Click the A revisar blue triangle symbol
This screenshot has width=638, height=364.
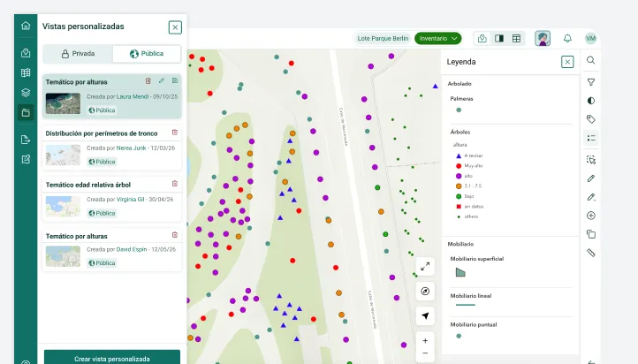[x=459, y=155]
